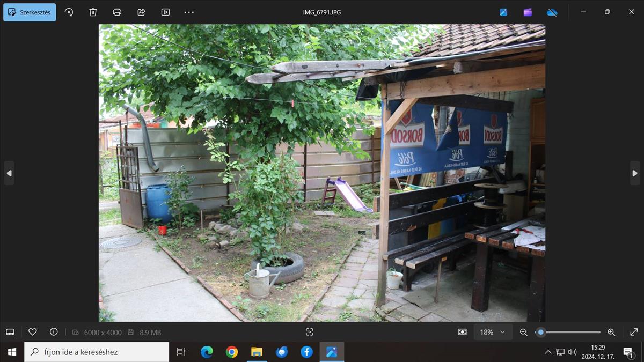Expand the system tray hidden icons chevron
This screenshot has height=362, width=644.
coord(547,352)
